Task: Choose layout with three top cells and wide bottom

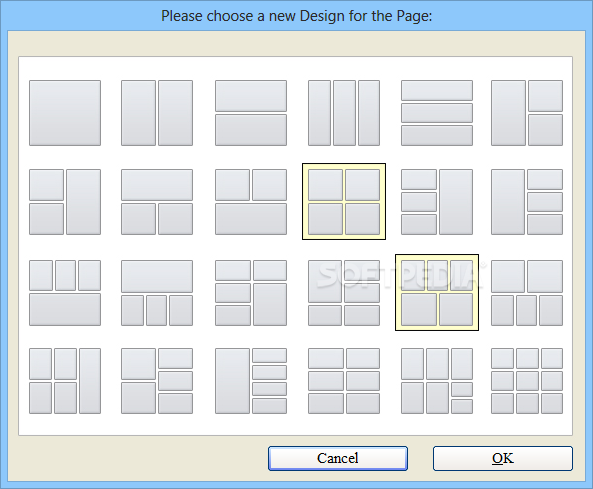Action: (65, 292)
